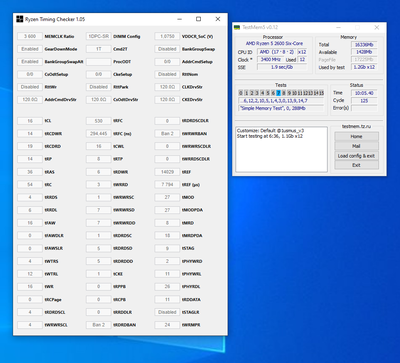Open the testmem.tz.ru link

[x=356, y=126]
